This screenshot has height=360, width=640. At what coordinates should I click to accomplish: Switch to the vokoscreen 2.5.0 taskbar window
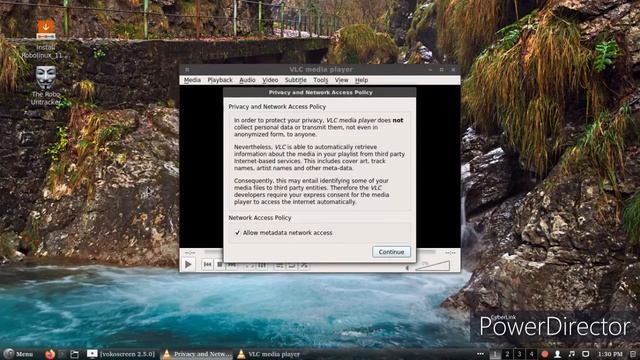pyautogui.click(x=121, y=354)
